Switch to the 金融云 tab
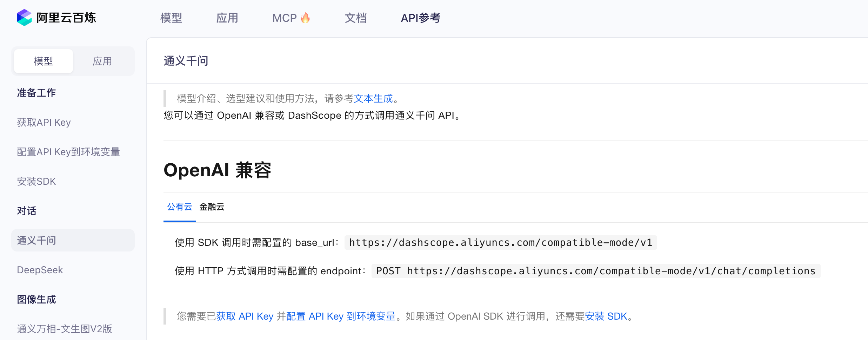Screen dimensions: 868x340 (x=212, y=207)
